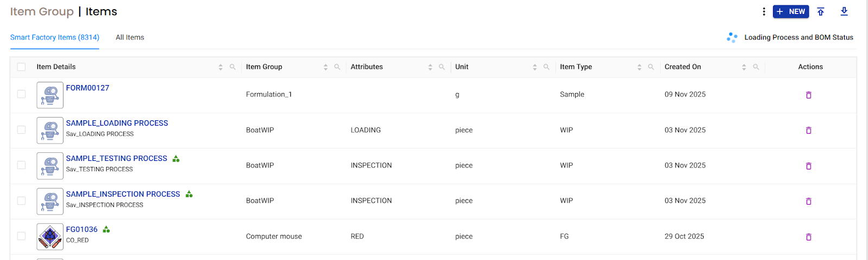Click the upload icon next to NEW
This screenshot has height=260, width=868.
click(821, 11)
